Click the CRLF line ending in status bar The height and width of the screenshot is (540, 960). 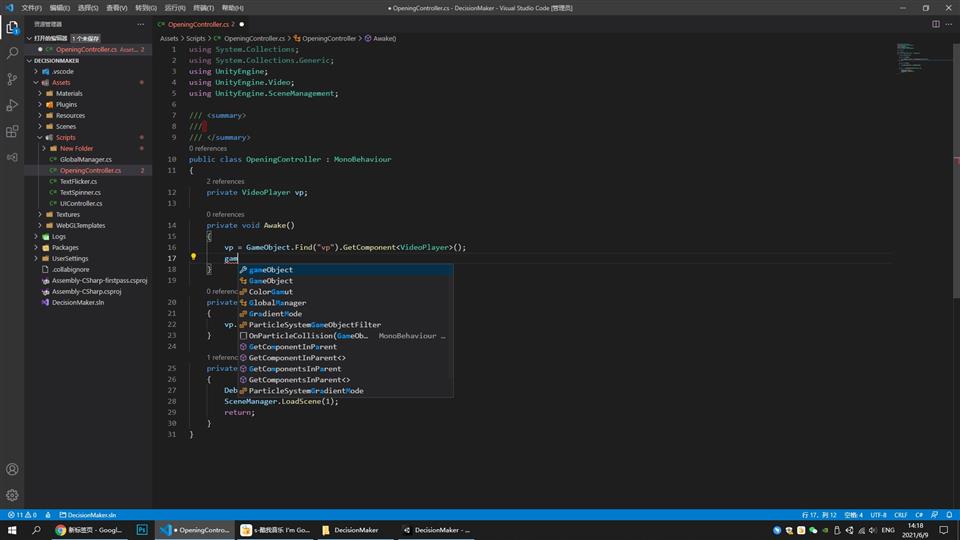901,515
